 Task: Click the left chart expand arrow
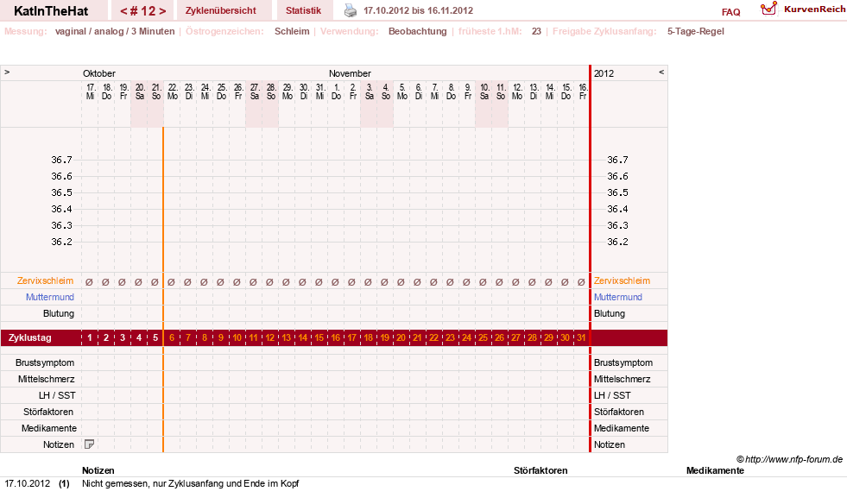pos(7,72)
